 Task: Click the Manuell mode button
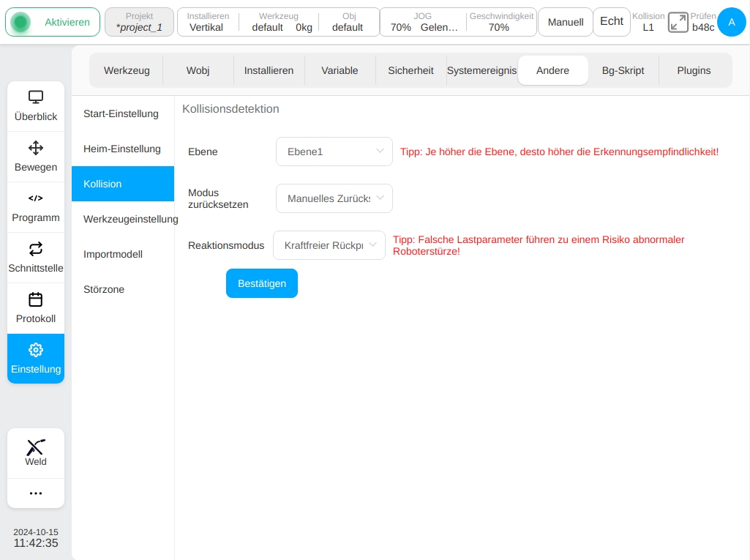(566, 22)
